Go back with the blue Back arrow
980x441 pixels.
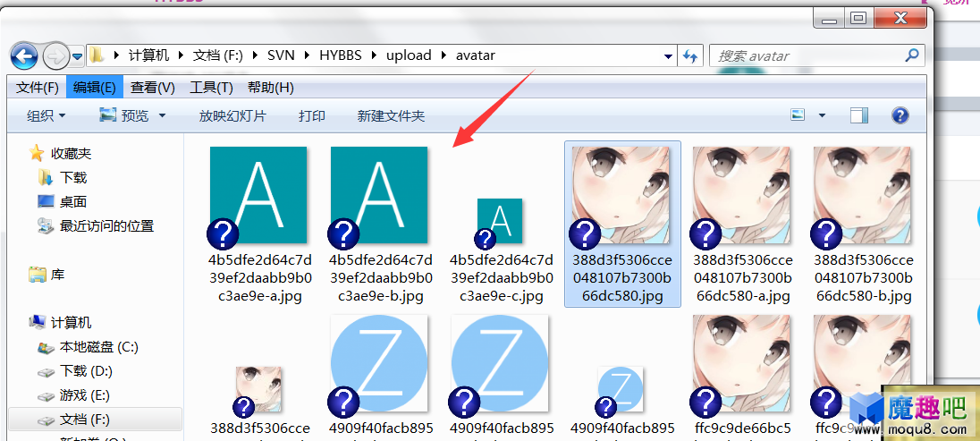pos(24,57)
